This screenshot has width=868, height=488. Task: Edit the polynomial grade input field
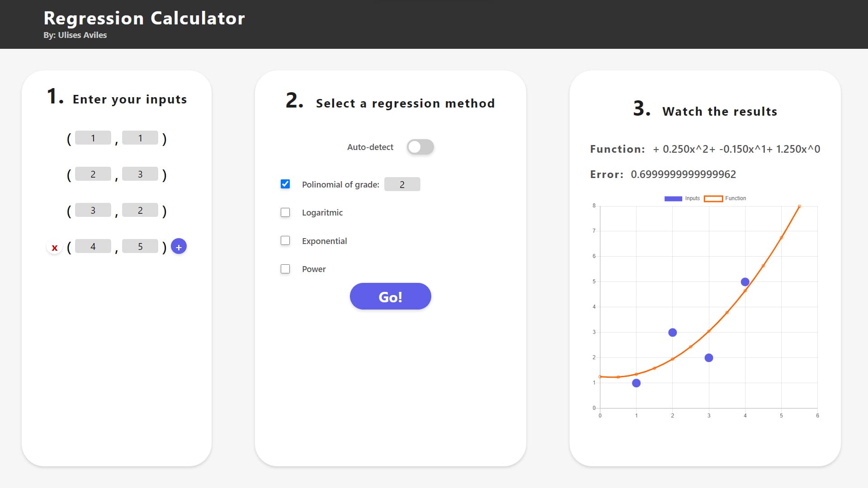(402, 184)
